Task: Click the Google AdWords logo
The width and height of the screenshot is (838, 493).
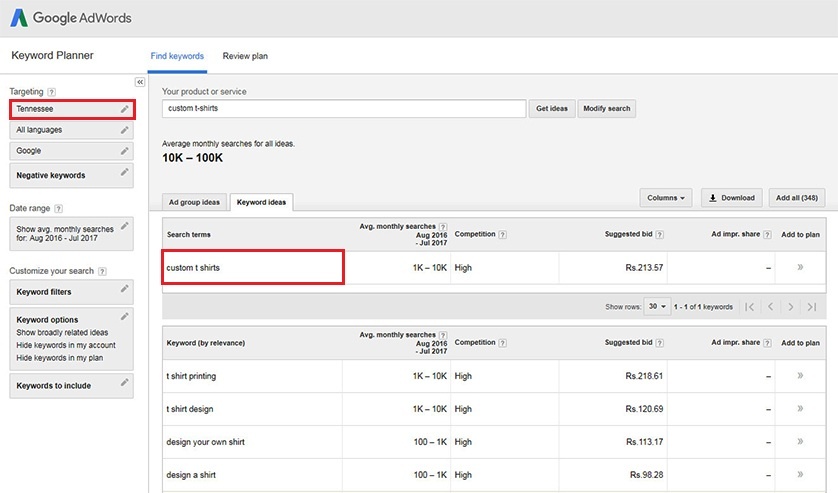Action: click(71, 18)
